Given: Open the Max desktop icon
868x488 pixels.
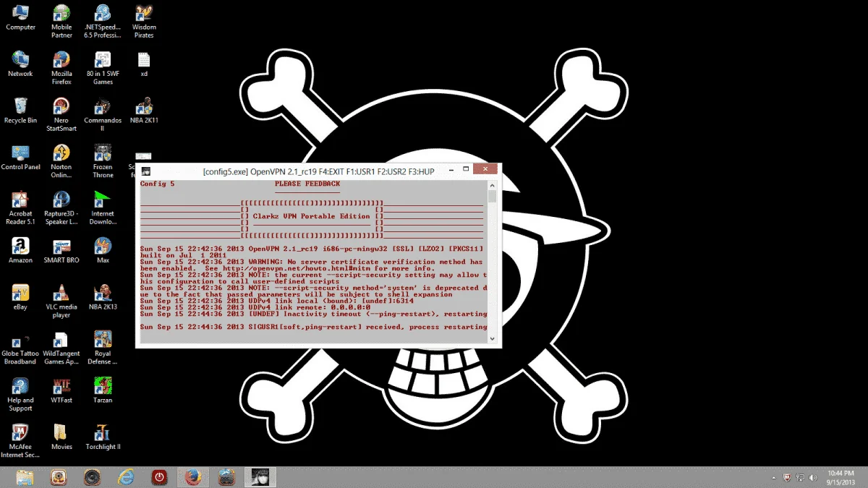Looking at the screenshot, I should coord(103,250).
